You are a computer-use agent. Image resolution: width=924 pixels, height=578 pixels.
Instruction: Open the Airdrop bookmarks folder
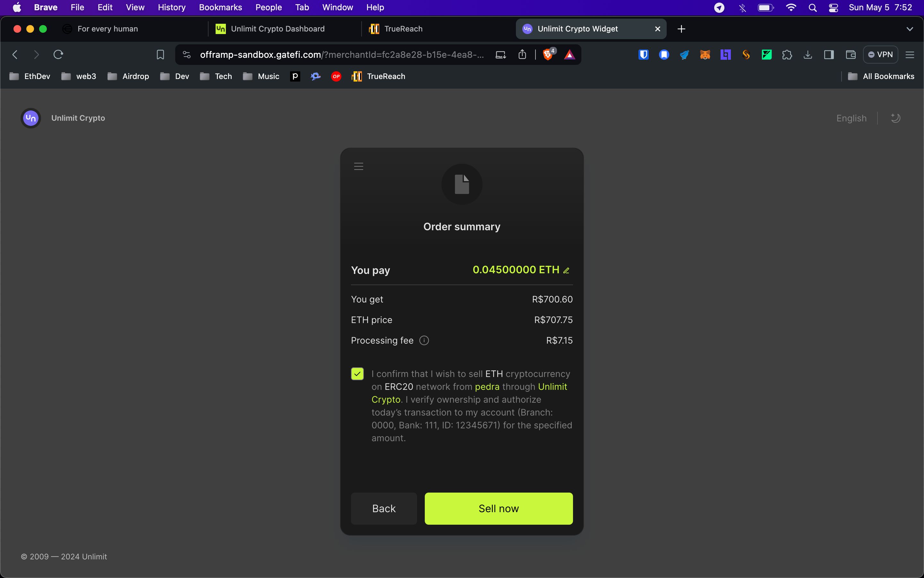tap(128, 76)
